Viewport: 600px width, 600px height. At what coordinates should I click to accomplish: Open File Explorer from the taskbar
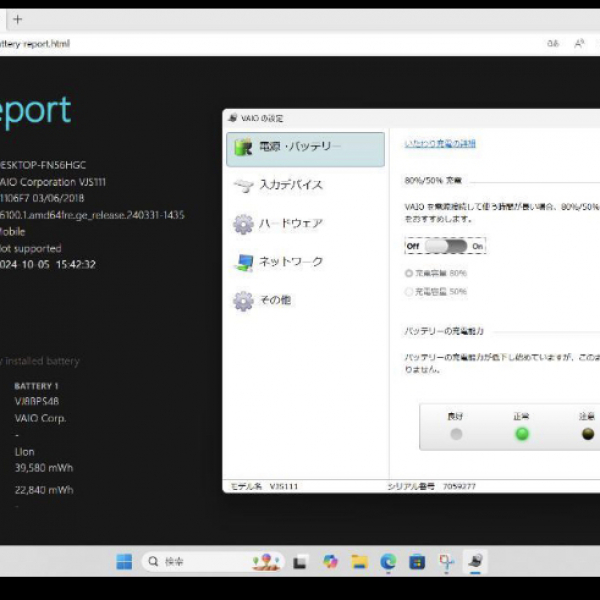pyautogui.click(x=359, y=561)
